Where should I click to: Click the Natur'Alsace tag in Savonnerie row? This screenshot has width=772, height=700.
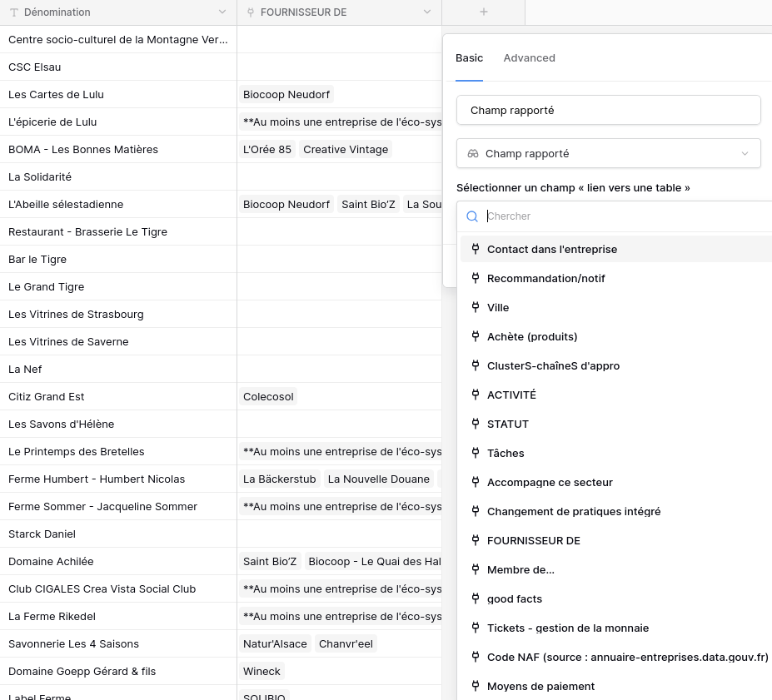[x=275, y=644]
